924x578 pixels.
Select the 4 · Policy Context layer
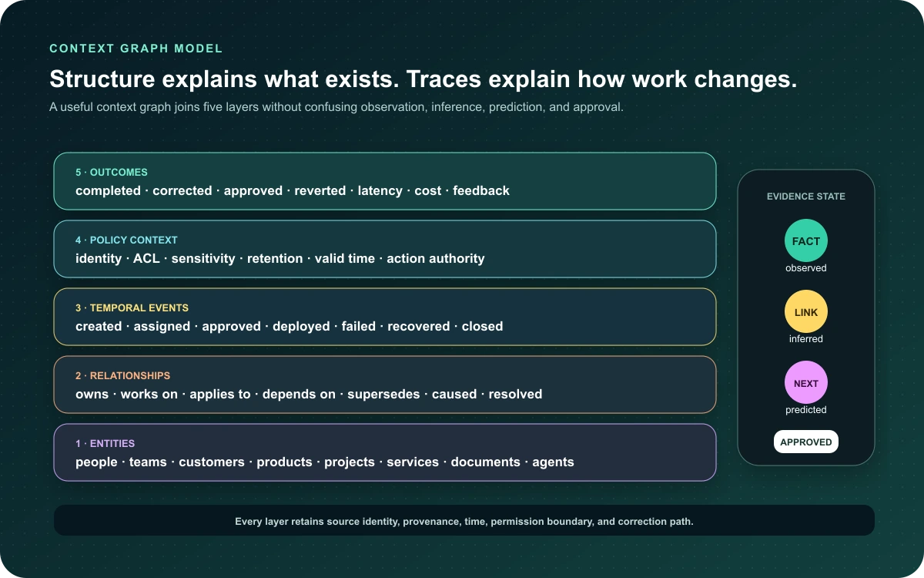pyautogui.click(x=385, y=249)
